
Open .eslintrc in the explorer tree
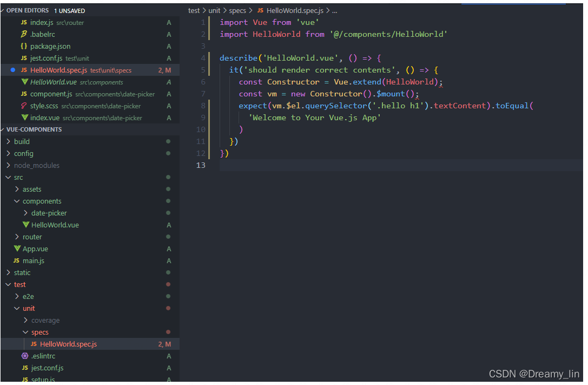[x=90, y=356]
